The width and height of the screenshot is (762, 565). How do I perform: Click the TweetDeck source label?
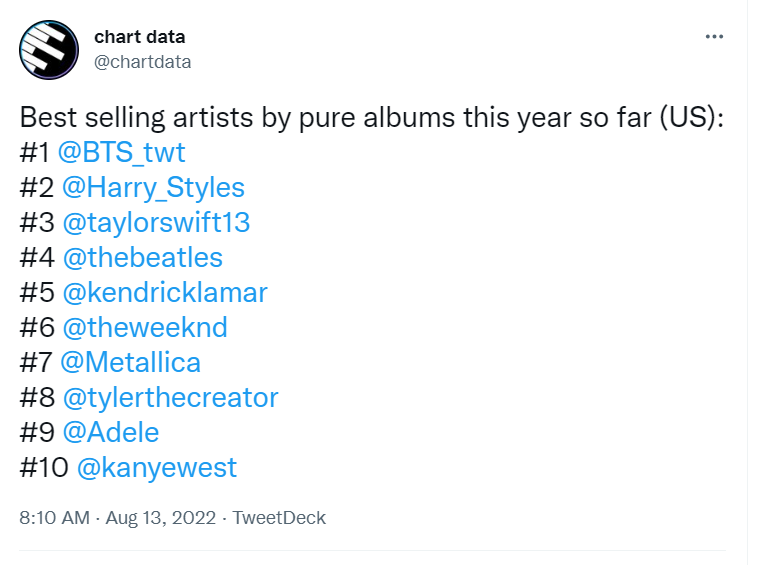coord(279,518)
